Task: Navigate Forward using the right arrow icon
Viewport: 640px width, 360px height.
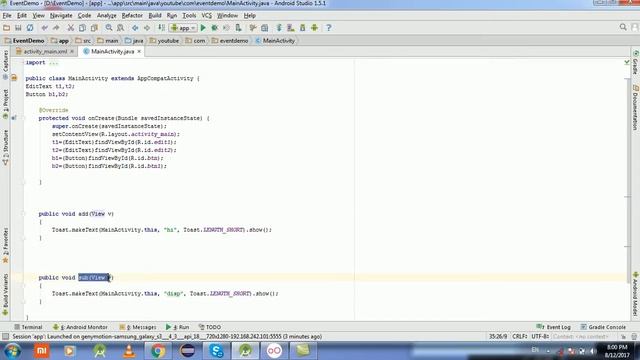Action: pos(147,28)
